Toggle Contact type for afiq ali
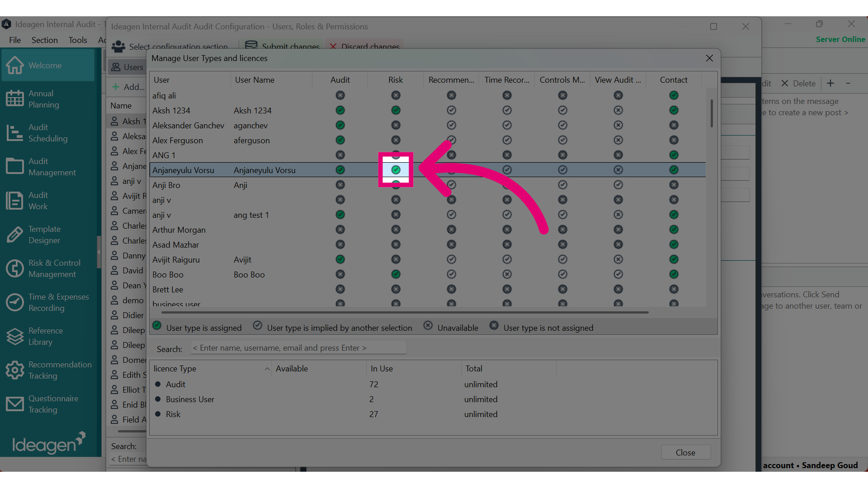Viewport: 868px width, 488px height. pyautogui.click(x=674, y=95)
